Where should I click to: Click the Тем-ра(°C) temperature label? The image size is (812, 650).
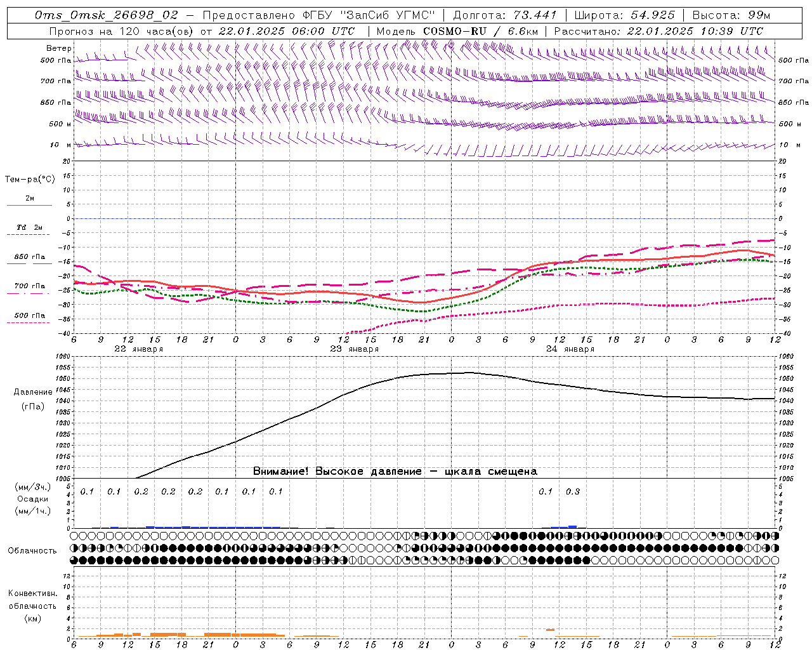[x=30, y=180]
